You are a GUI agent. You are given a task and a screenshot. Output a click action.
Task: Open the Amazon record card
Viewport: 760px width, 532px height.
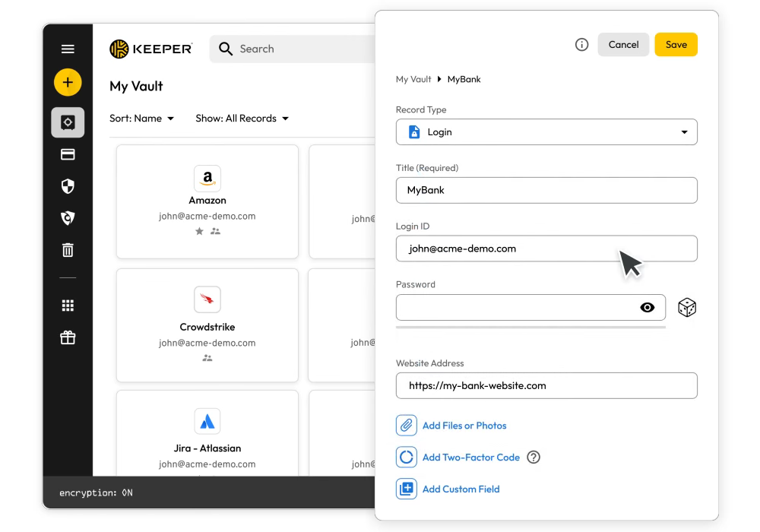click(207, 201)
